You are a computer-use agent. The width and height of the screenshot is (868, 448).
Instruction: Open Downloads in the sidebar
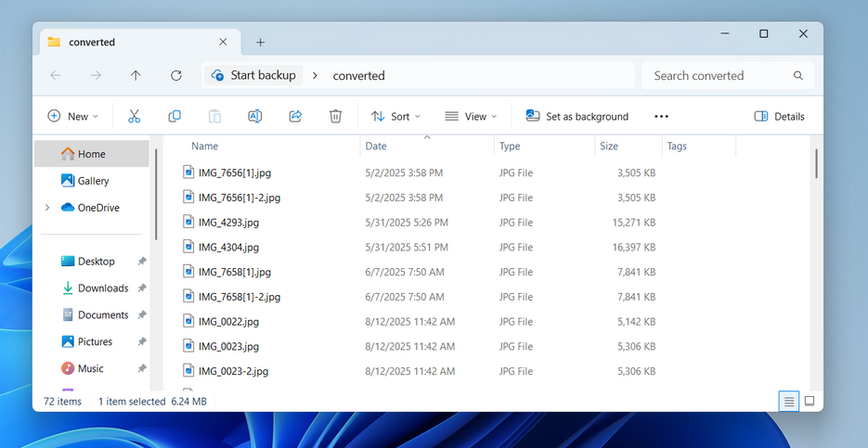(x=102, y=288)
